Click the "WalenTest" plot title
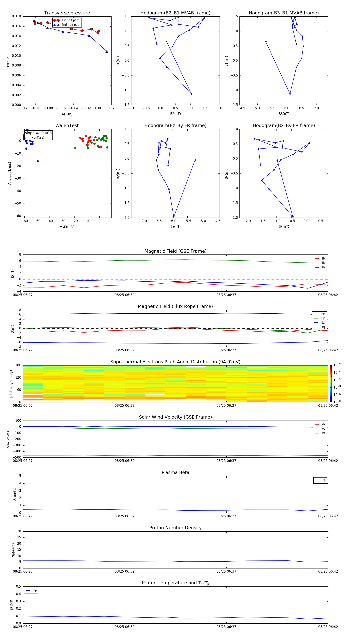The height and width of the screenshot is (644, 351). pos(67,125)
